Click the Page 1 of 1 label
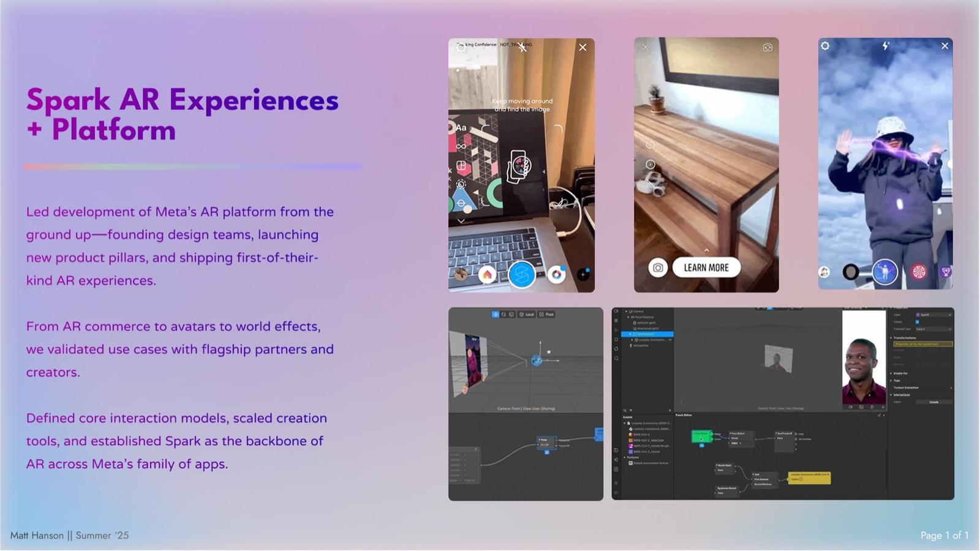The width and height of the screenshot is (980, 551). pyautogui.click(x=944, y=536)
